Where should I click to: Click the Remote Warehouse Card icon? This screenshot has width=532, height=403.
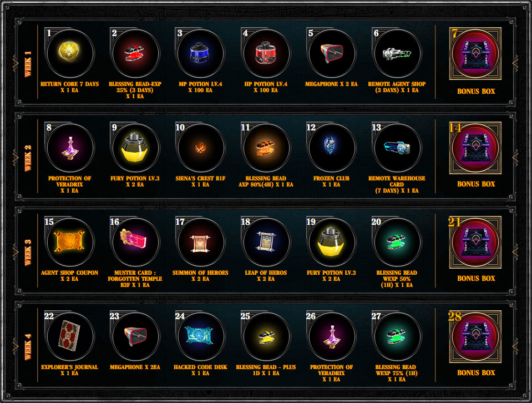pyautogui.click(x=397, y=148)
